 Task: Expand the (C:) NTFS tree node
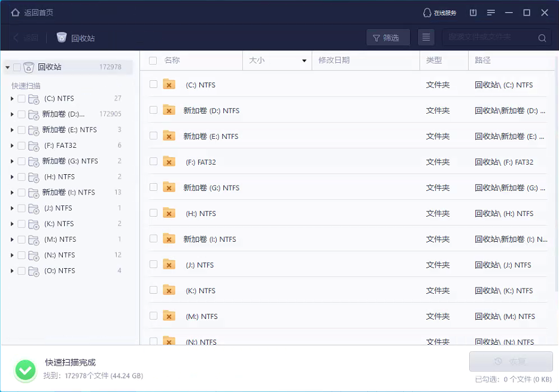point(12,98)
